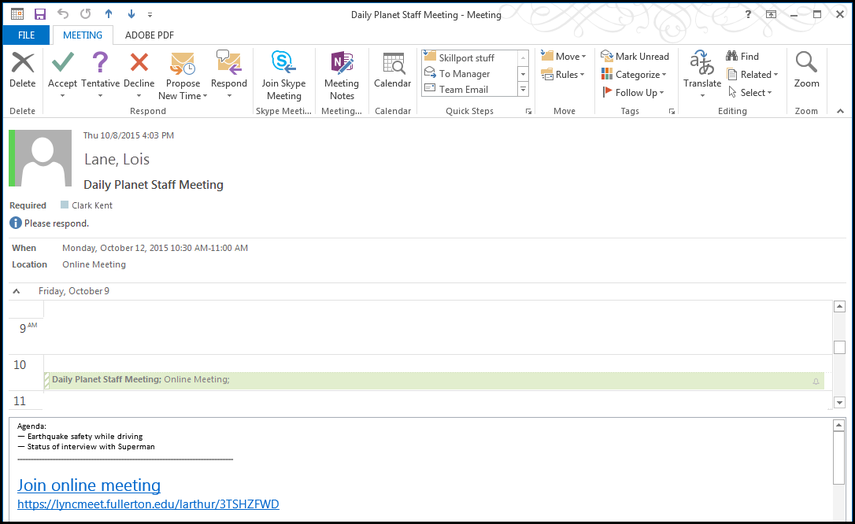
Task: Click the Zoom magnifier icon
Action: tap(806, 62)
